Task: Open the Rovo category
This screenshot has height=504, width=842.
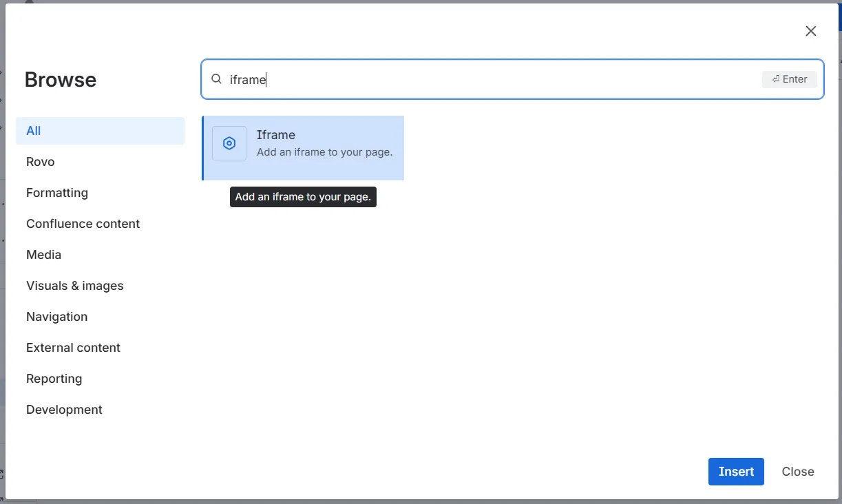Action: (41, 162)
